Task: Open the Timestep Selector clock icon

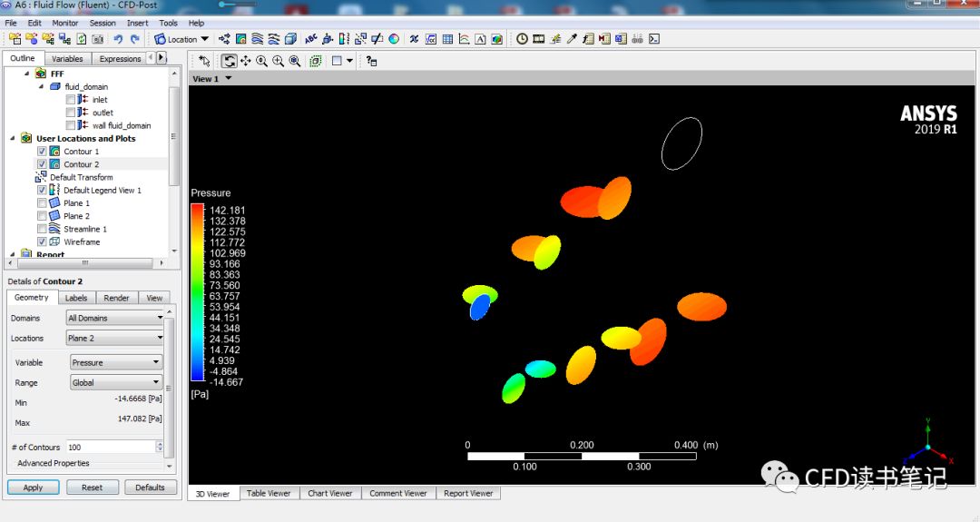Action: click(x=522, y=39)
